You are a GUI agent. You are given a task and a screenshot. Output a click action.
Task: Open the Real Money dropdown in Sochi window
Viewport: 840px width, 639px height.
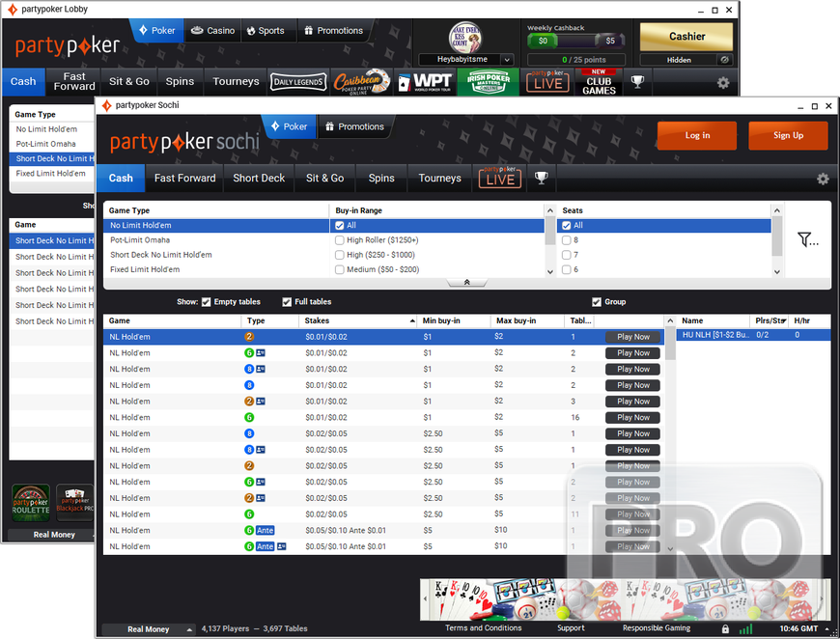pyautogui.click(x=148, y=629)
